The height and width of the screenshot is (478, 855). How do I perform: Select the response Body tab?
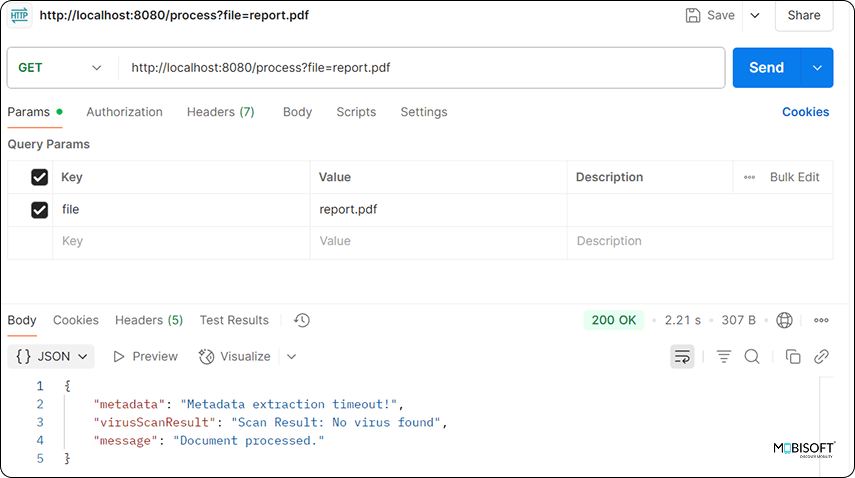pyautogui.click(x=22, y=320)
